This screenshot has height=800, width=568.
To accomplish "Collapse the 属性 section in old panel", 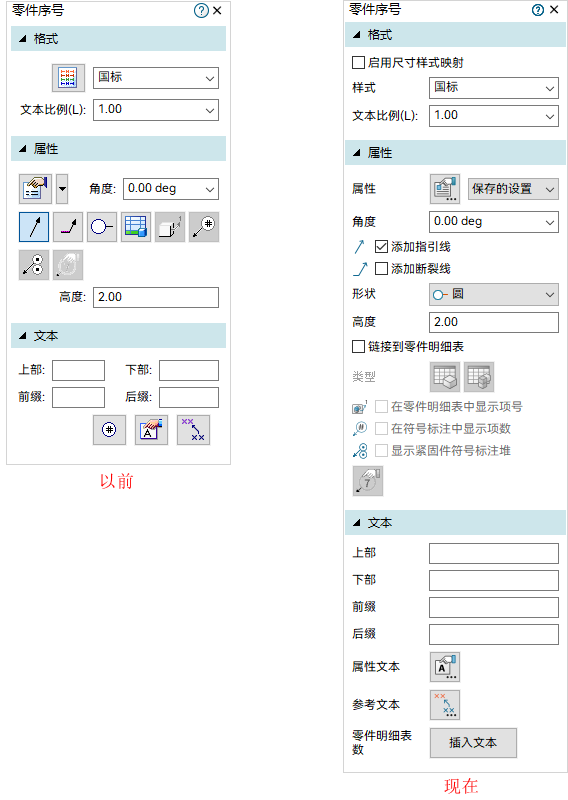I will (x=22, y=149).
